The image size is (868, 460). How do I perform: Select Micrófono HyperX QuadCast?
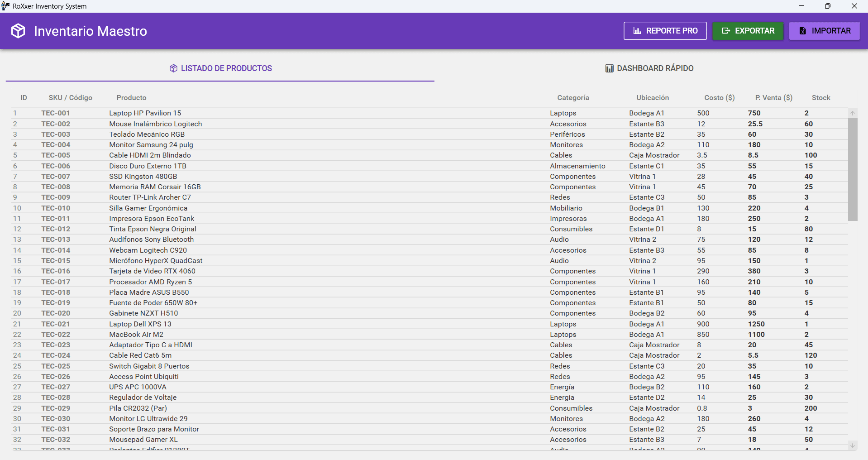click(x=156, y=261)
